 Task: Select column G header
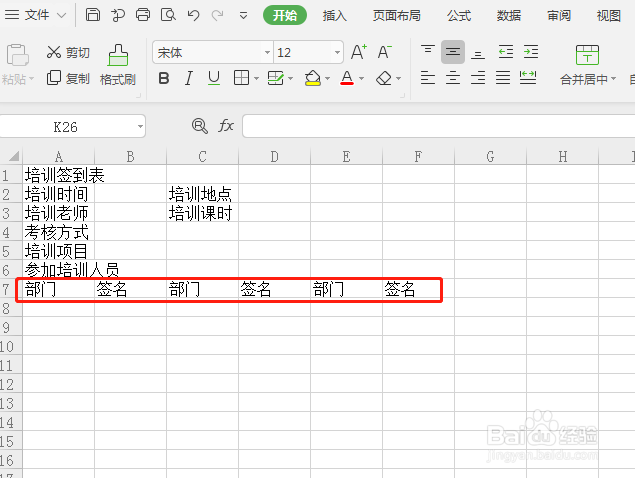click(490, 156)
